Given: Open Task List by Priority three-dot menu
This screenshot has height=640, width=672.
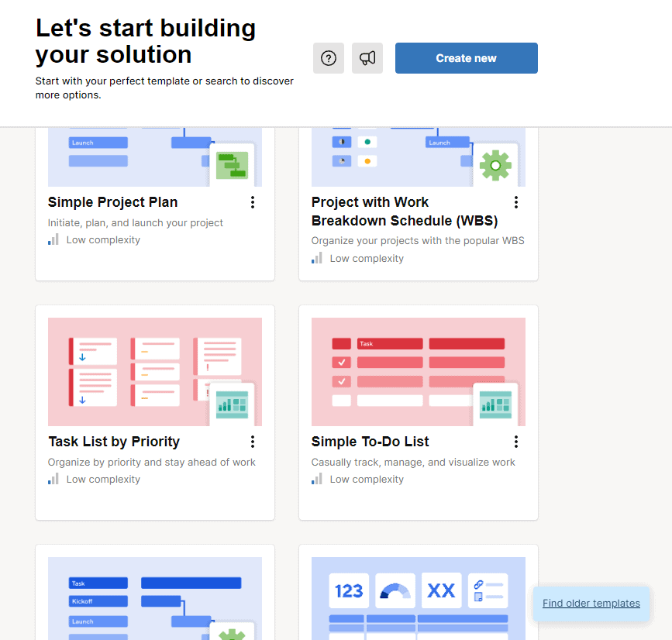Looking at the screenshot, I should pyautogui.click(x=253, y=441).
